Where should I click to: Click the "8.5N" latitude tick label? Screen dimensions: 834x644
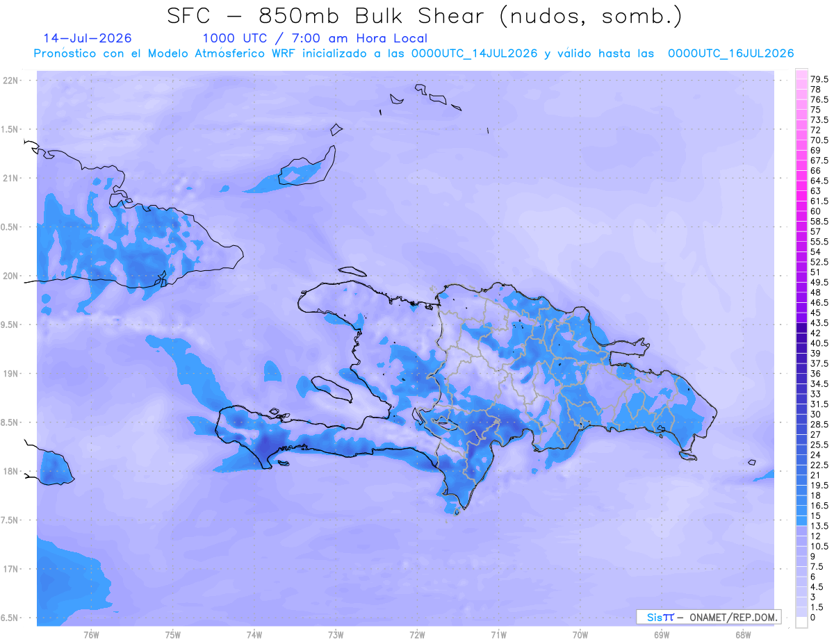10,422
